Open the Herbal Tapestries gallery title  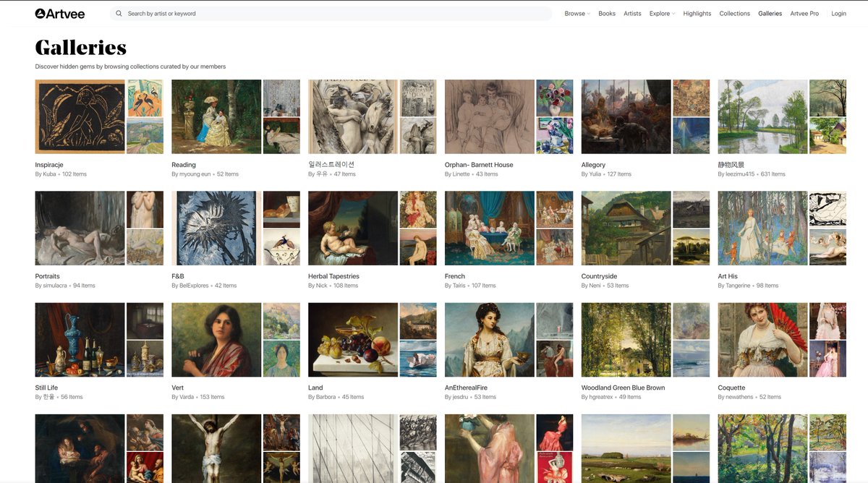tap(333, 276)
